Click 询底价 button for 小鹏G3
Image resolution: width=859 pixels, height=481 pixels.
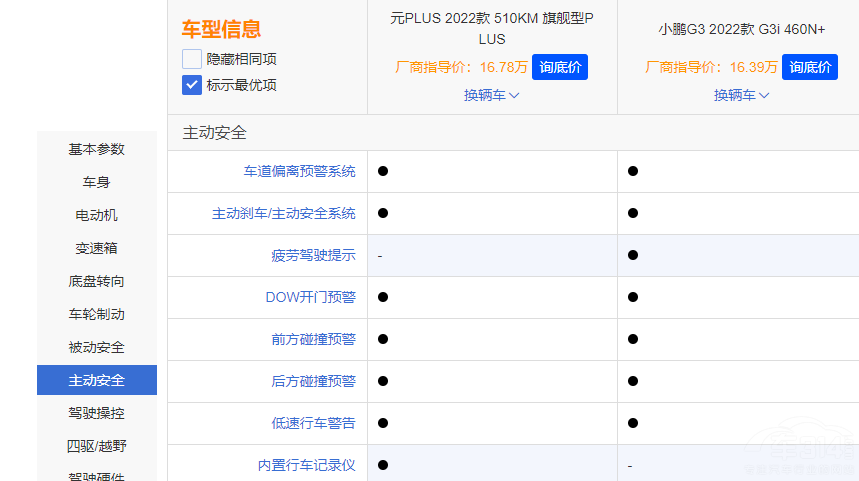(x=810, y=67)
